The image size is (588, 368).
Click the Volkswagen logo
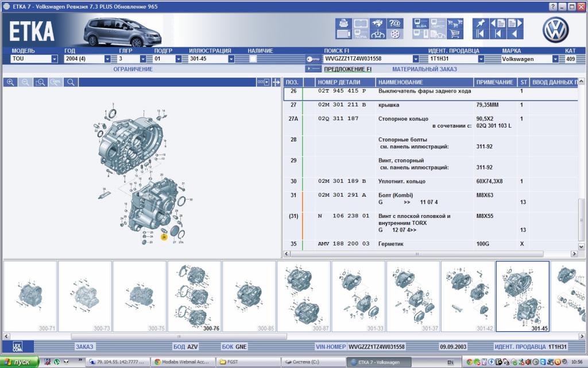tap(555, 30)
